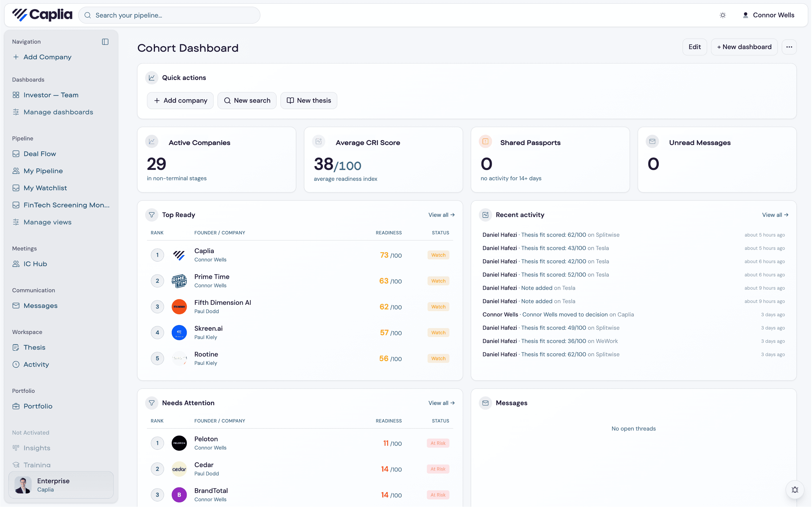Click the Messages panel envelope icon
Viewport: 812px width, 507px height.
click(485, 403)
